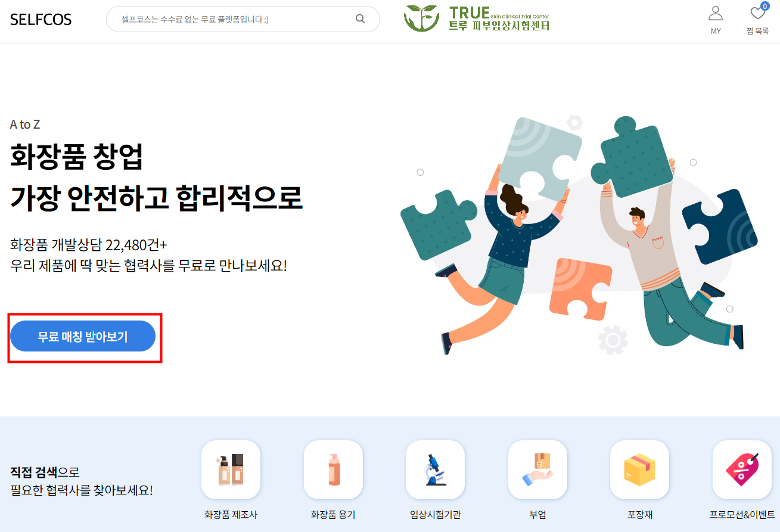Open the TRUE 피부임상시험센터 banner
780x532 pixels.
click(476, 18)
